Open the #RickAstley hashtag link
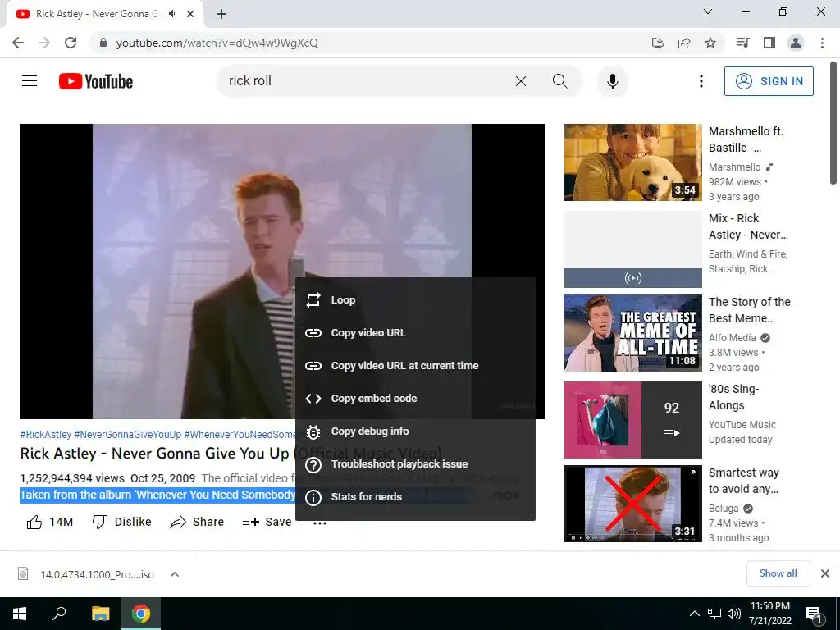 point(46,435)
